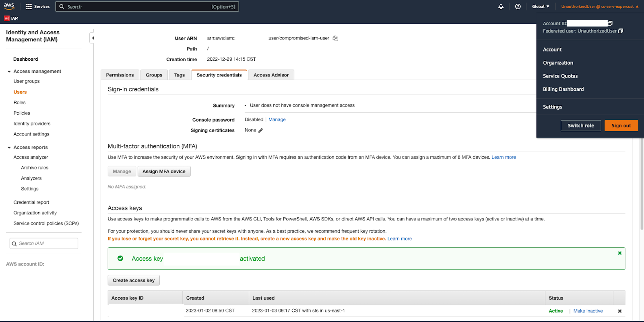Open the access keys Learn more link

399,239
